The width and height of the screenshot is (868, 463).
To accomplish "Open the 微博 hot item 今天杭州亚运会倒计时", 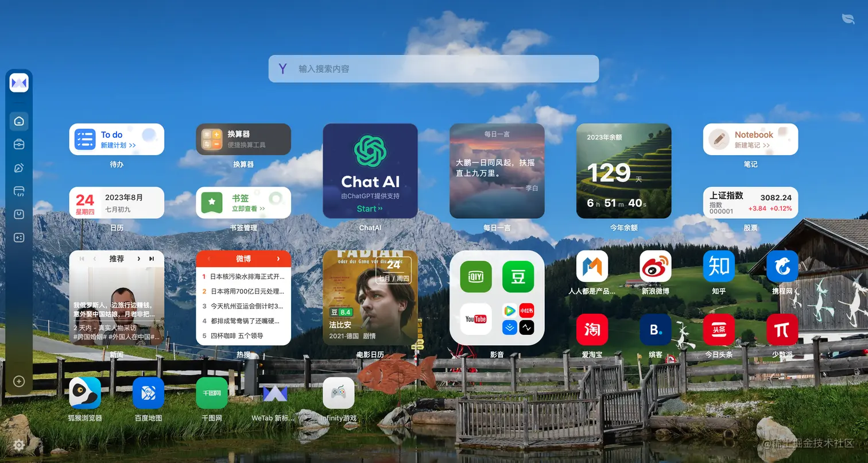I will point(243,306).
